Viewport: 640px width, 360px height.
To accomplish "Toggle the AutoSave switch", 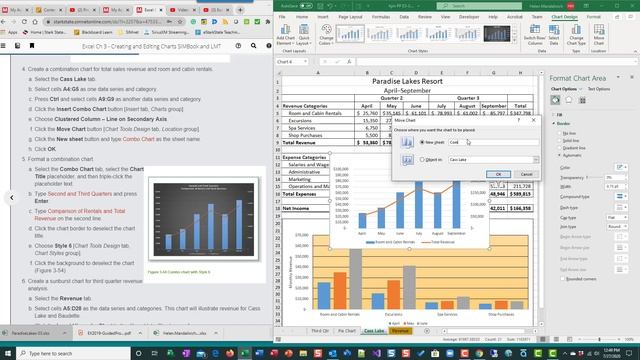I will (306, 6).
